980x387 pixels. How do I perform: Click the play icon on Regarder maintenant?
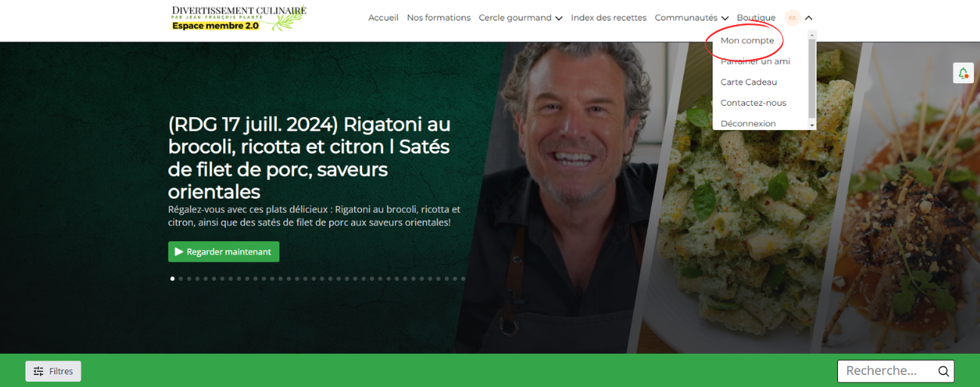click(x=179, y=252)
